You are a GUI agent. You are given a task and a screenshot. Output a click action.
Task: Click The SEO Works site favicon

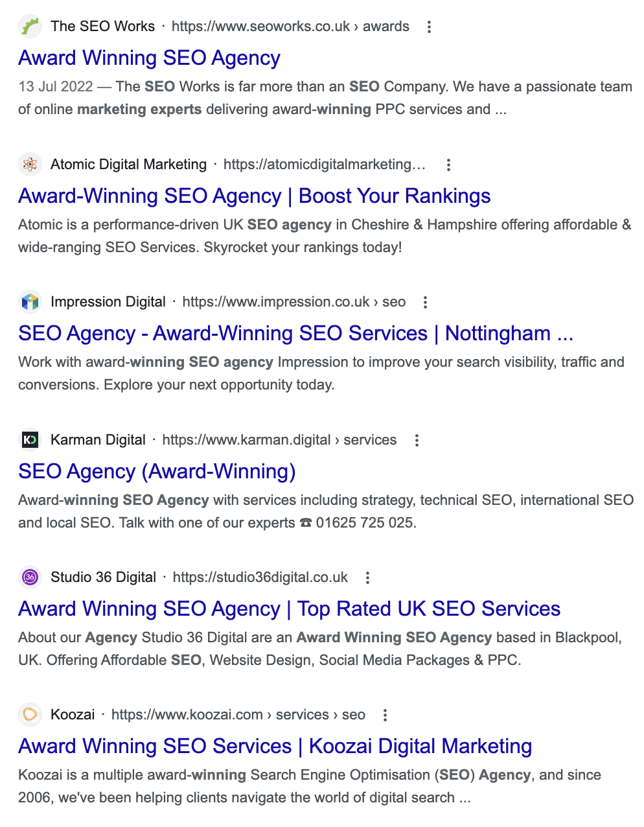coord(30,27)
